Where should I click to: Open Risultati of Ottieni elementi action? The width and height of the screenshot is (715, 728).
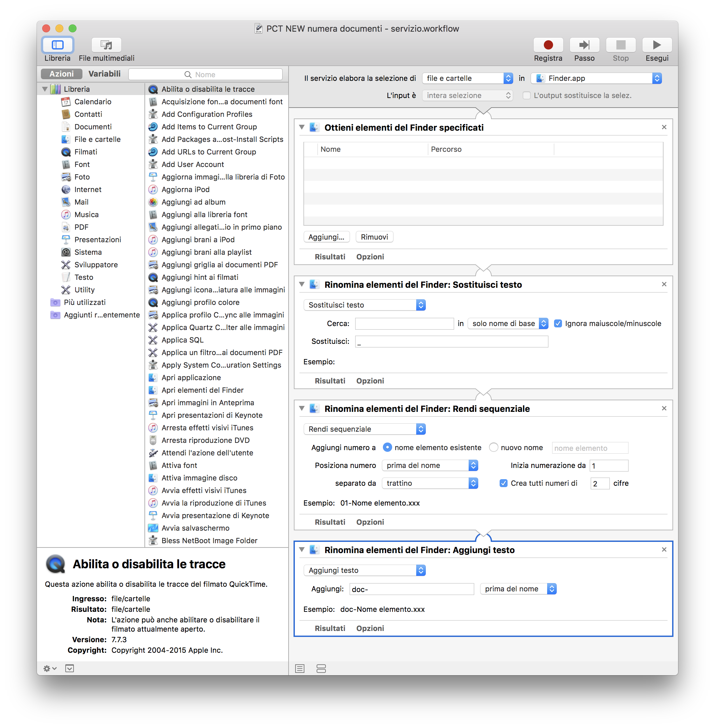(x=330, y=257)
